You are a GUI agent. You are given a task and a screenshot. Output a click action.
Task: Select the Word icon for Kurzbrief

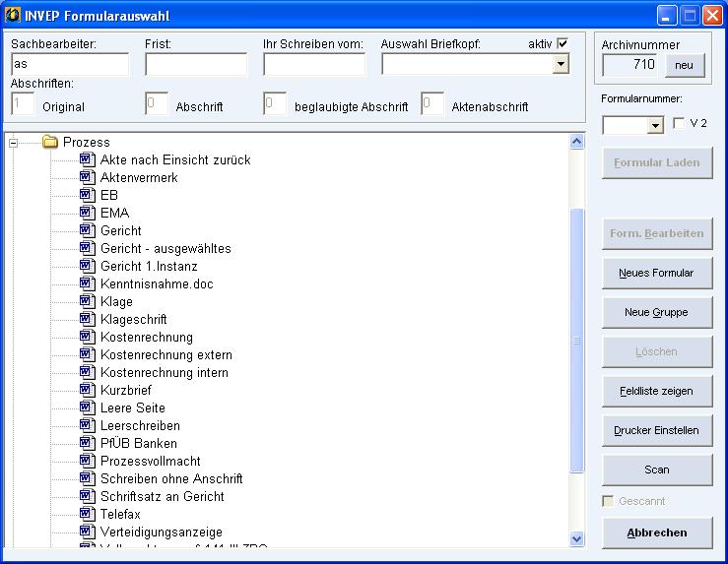click(x=88, y=390)
